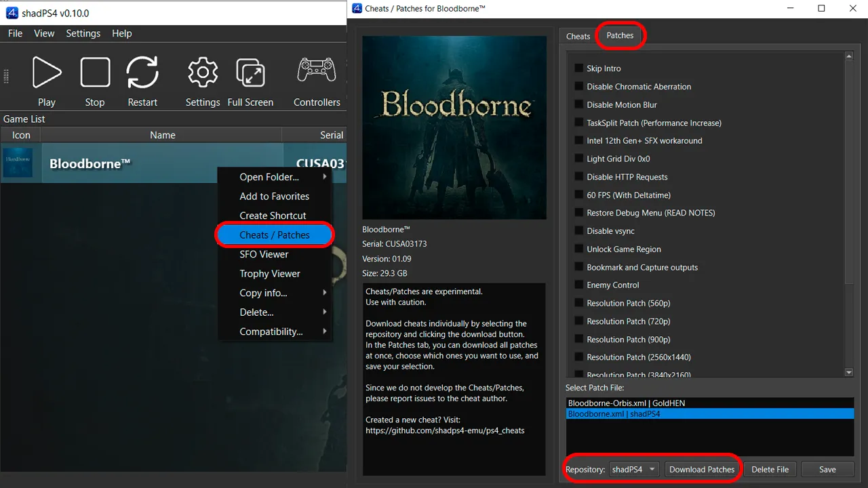Select the Bloodborne™ row in Game List
The height and width of the screenshot is (488, 868).
[x=174, y=163]
